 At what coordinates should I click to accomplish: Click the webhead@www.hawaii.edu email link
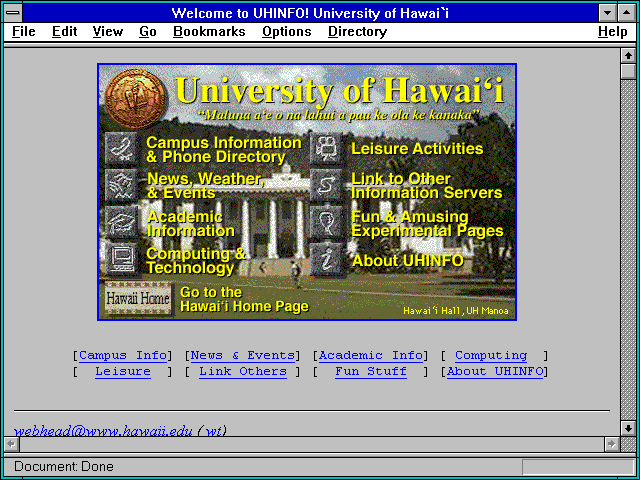coord(103,431)
